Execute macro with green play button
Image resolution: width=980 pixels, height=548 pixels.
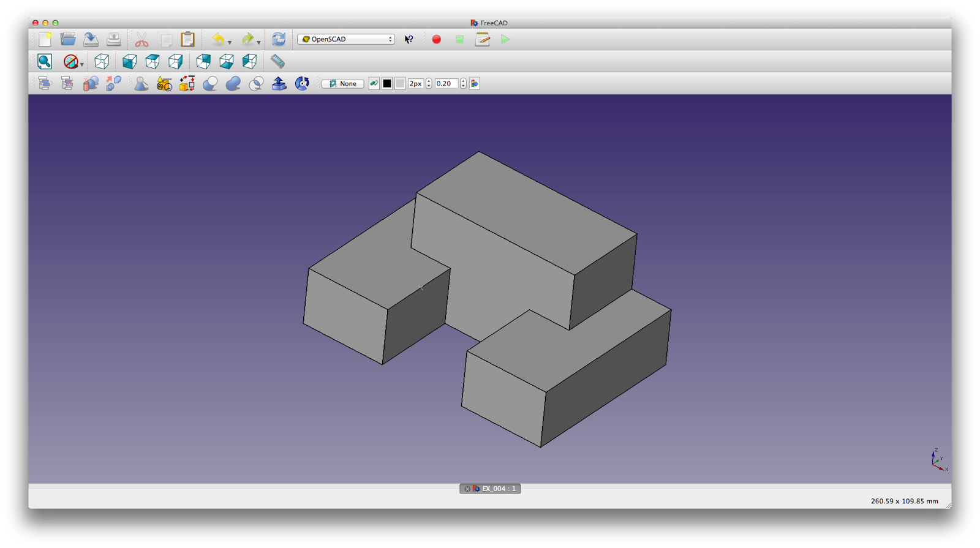[505, 40]
